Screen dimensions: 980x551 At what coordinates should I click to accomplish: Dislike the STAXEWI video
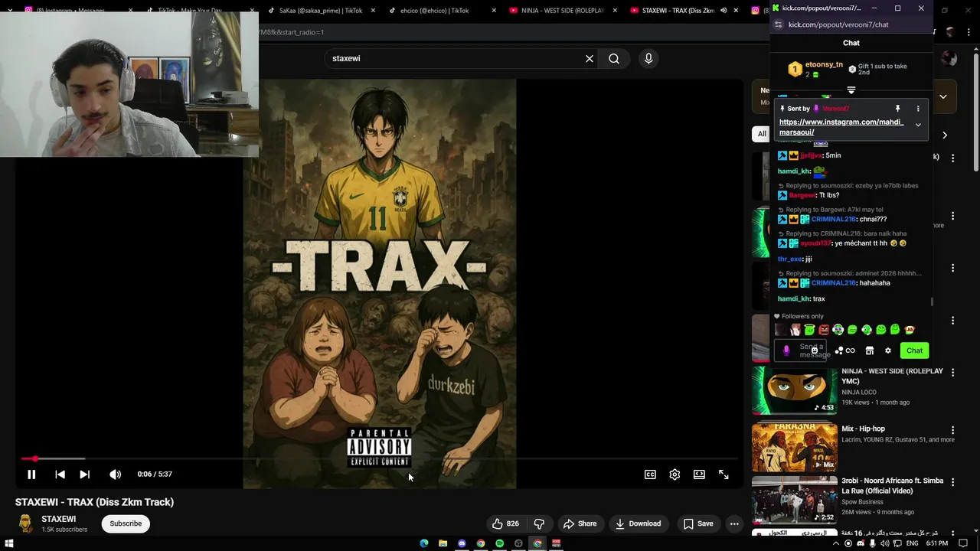pos(539,523)
